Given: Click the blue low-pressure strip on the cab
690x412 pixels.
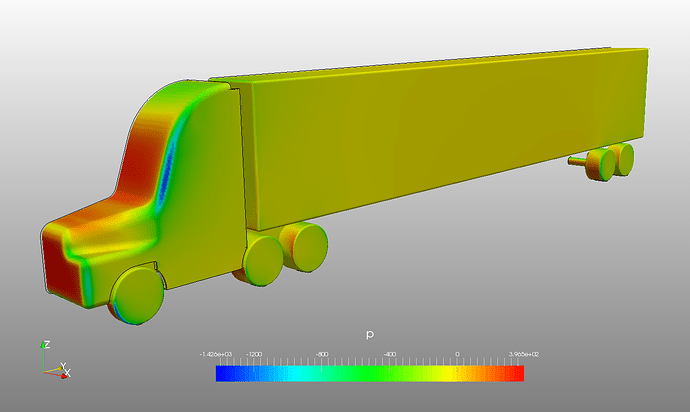Looking at the screenshot, I should [x=166, y=174].
